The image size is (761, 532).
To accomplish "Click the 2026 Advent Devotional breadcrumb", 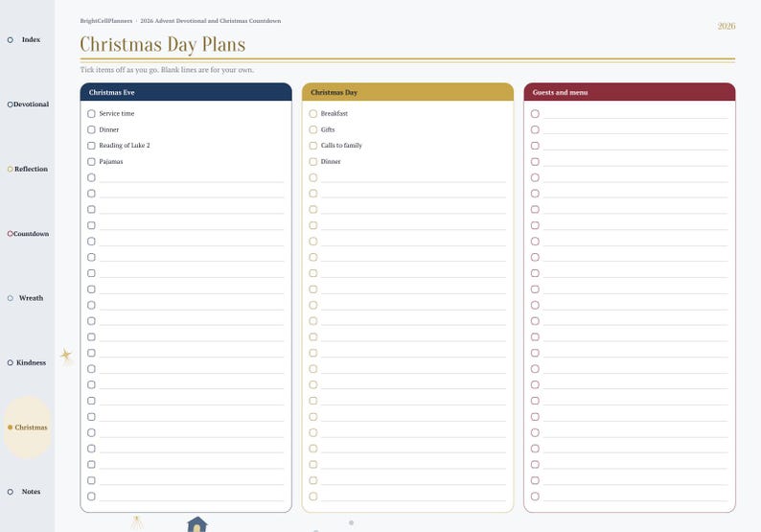I will click(x=211, y=21).
